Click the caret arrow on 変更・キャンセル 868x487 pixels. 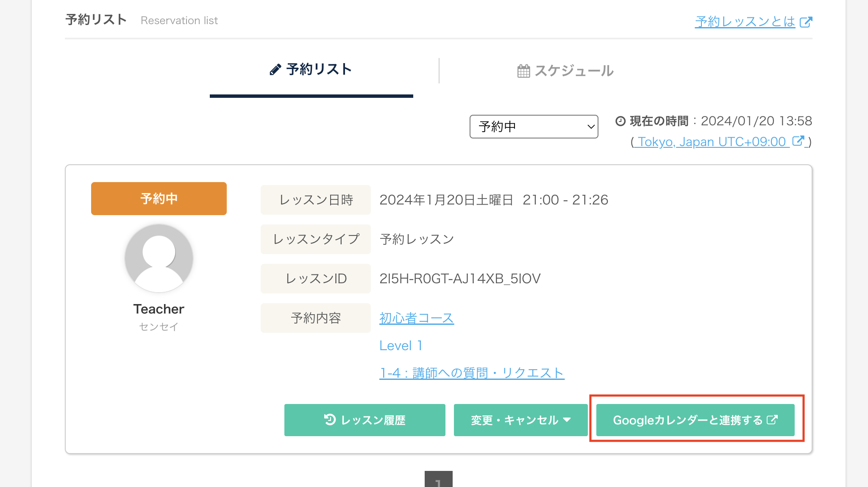tap(567, 420)
